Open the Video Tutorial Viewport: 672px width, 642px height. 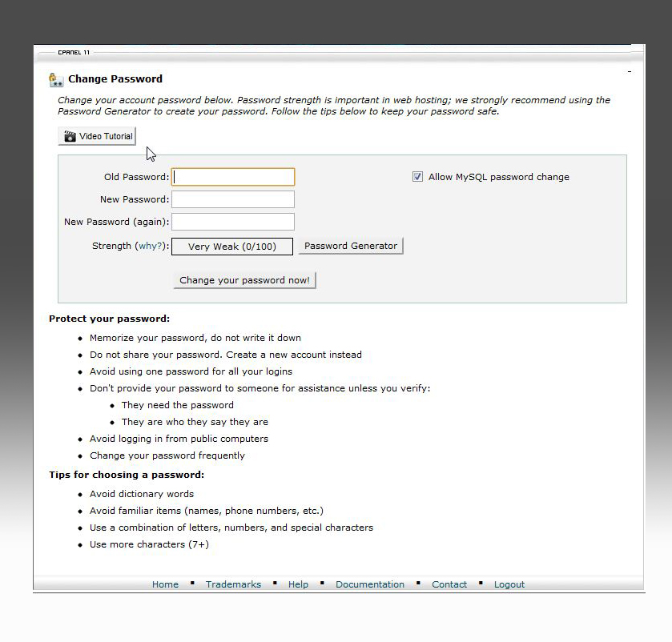97,136
